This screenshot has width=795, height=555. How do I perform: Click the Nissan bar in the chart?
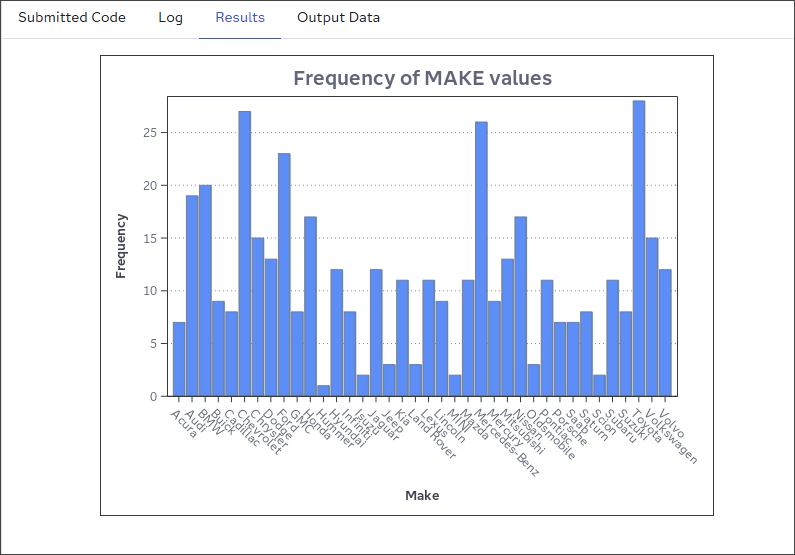coord(520,306)
